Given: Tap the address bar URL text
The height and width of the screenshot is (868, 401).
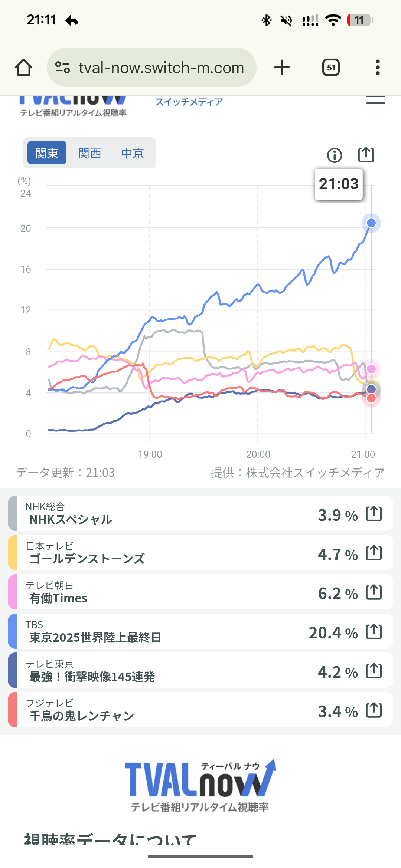Looking at the screenshot, I should pos(161,68).
